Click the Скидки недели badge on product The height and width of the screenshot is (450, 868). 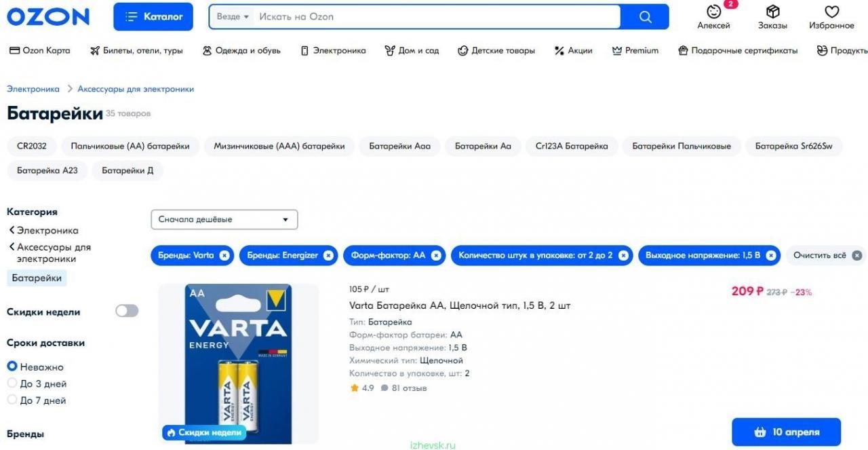[203, 432]
